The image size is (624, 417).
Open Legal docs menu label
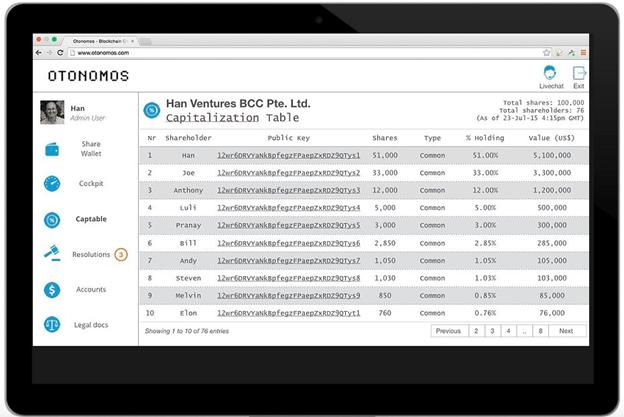(91, 325)
